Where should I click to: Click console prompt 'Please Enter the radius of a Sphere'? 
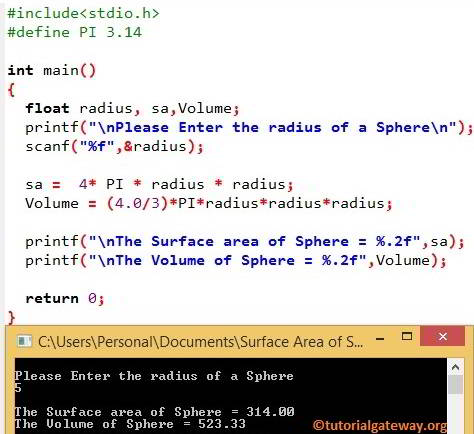pos(154,376)
